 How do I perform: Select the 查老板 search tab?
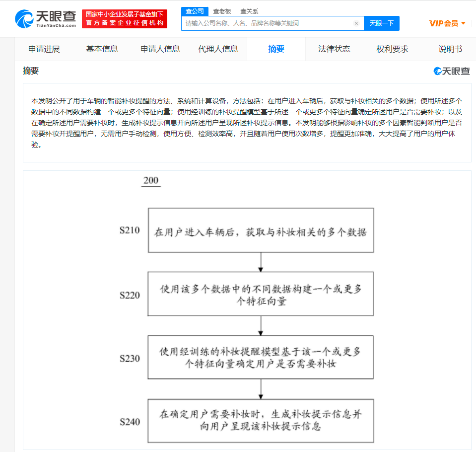(222, 11)
